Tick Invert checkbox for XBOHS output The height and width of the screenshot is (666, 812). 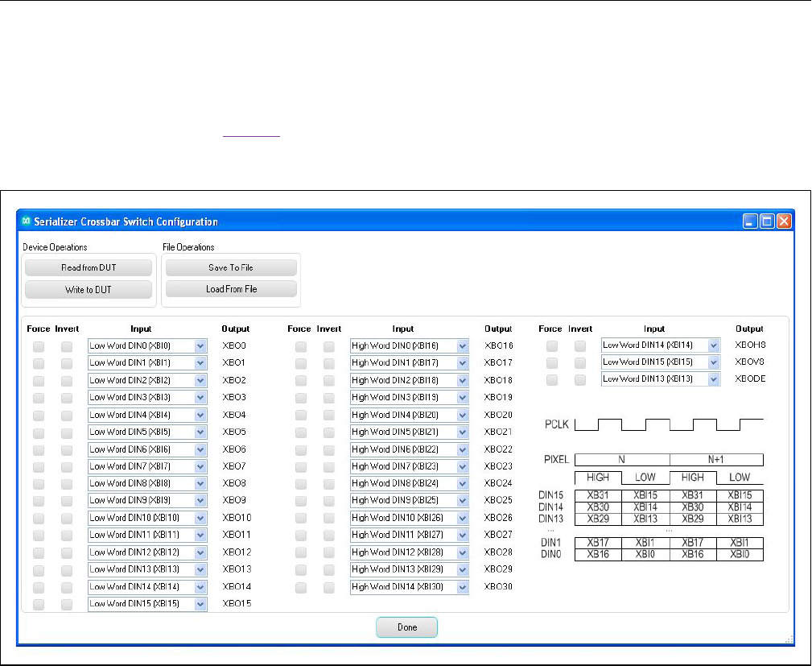580,346
